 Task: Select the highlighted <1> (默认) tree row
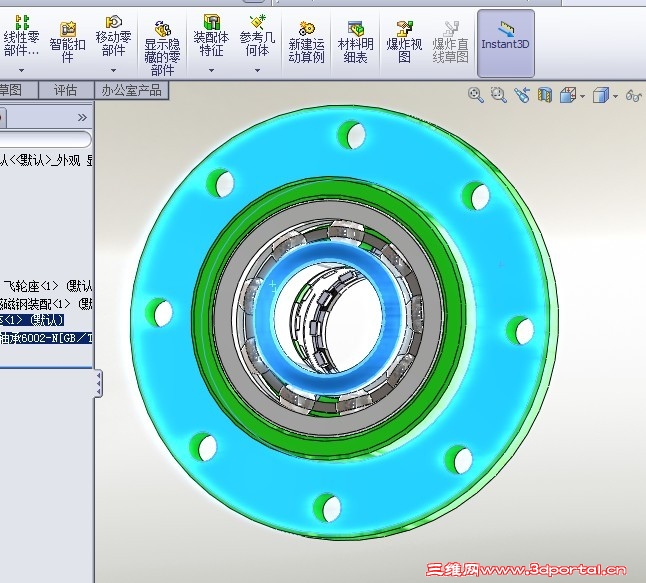pos(32,320)
